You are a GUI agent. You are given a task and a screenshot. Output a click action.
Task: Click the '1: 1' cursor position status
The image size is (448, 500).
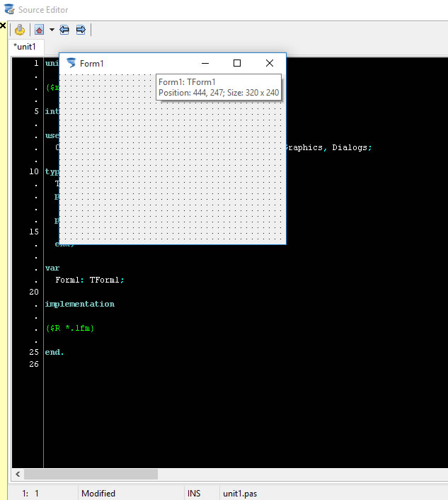pos(30,494)
